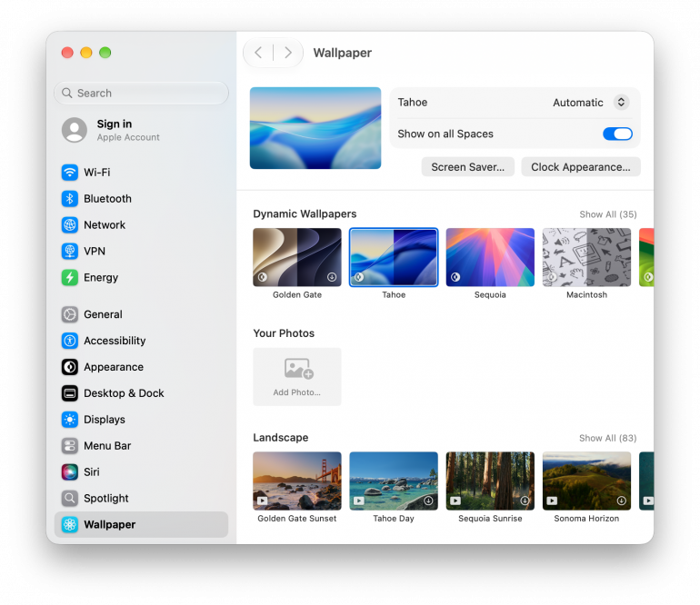Click the Wallpaper label in sidebar
700x605 pixels.
[x=109, y=525]
